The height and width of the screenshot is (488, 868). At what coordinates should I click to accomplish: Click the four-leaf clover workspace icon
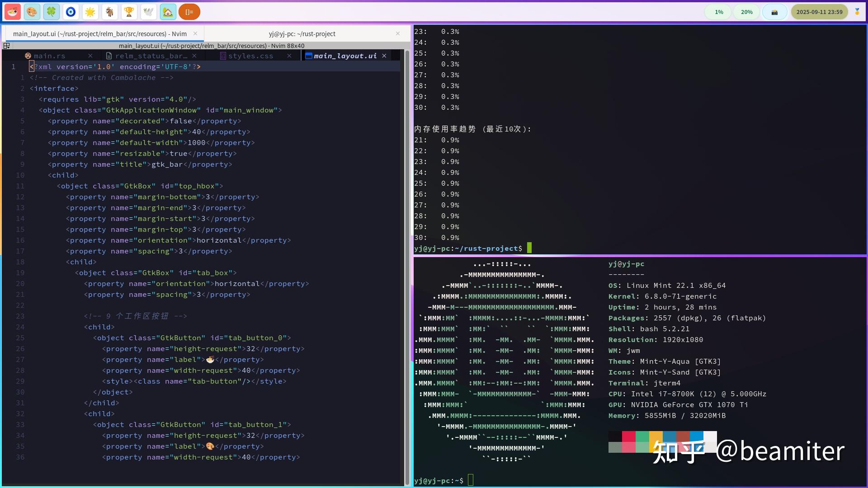pos(51,12)
